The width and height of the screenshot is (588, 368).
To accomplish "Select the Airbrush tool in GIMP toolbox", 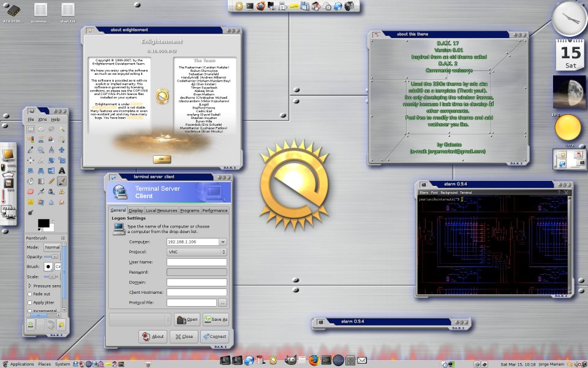I will pyautogui.click(x=41, y=191).
